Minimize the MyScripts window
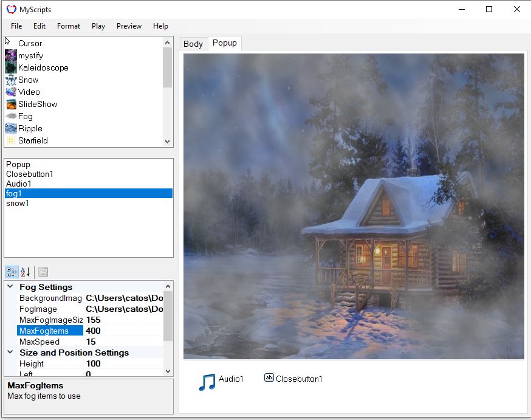531x420 pixels. [462, 9]
